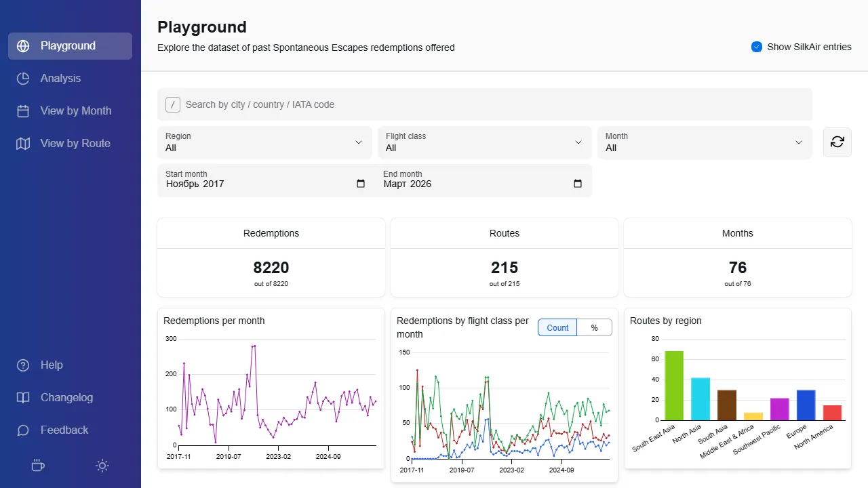This screenshot has width=868, height=488.
Task: Click the clock icon next to Analysis
Action: click(x=22, y=78)
